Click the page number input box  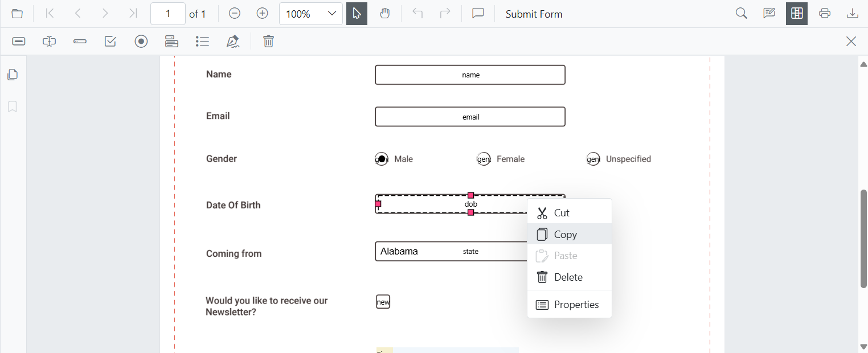click(x=168, y=14)
